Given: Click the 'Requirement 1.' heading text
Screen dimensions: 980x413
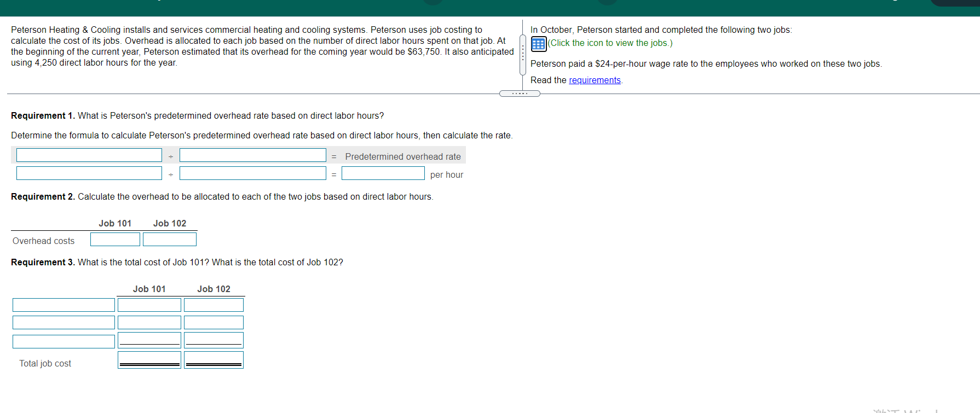Looking at the screenshot, I should pos(43,116).
